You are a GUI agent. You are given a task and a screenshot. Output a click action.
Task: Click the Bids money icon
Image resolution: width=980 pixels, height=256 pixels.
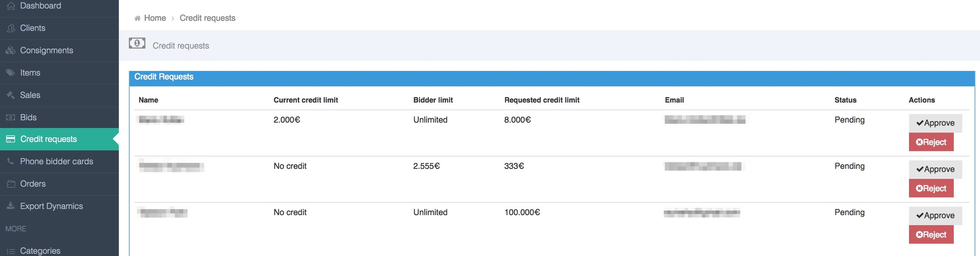coord(11,117)
